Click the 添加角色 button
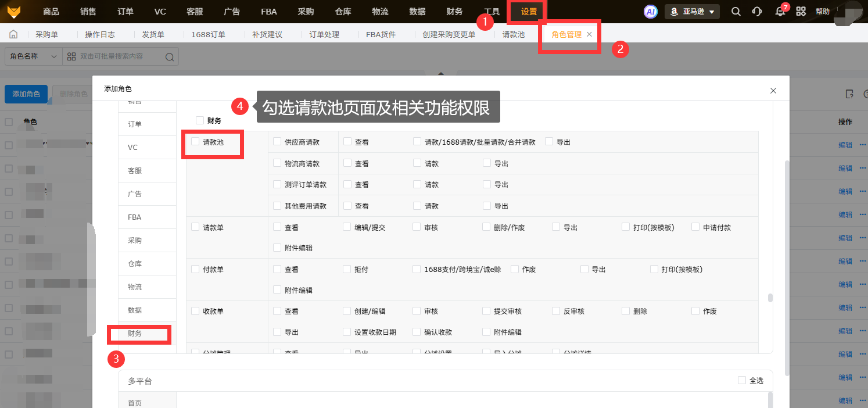The width and height of the screenshot is (868, 408). (26, 94)
